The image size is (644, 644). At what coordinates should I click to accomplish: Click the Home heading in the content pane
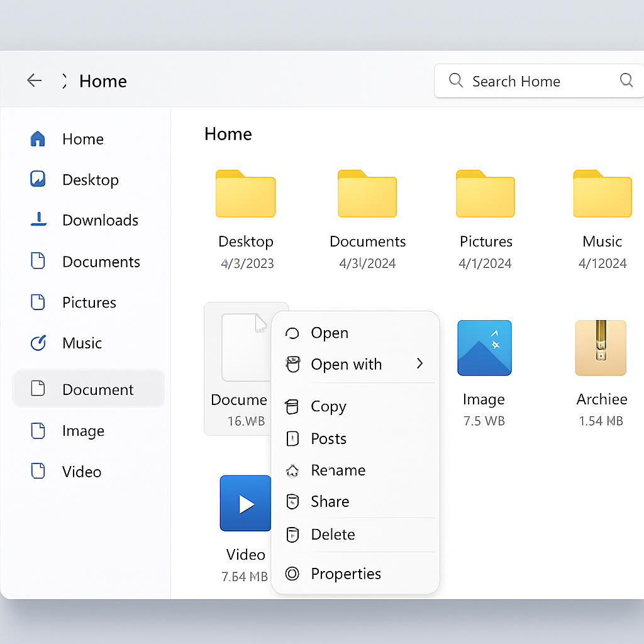(228, 134)
